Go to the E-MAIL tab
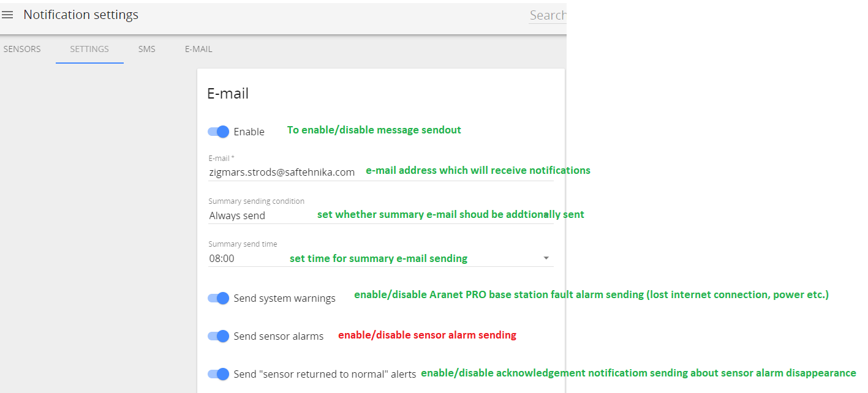 pyautogui.click(x=198, y=49)
